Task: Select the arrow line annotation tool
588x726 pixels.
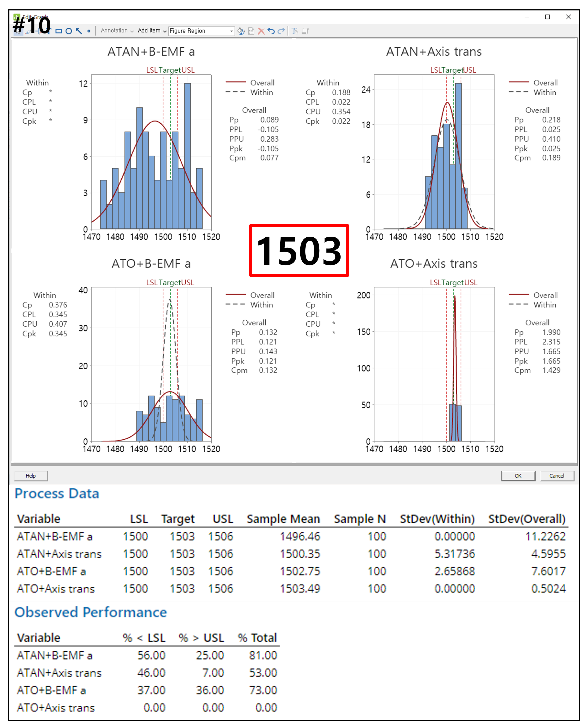Action: tap(79, 31)
